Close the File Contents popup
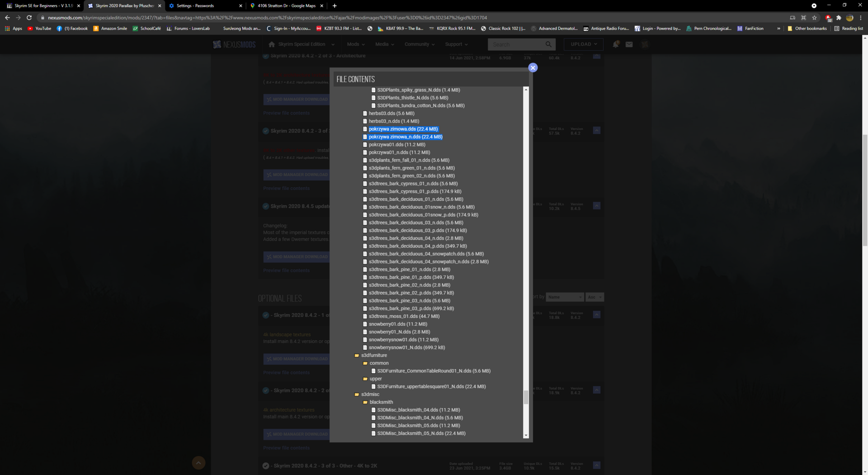This screenshot has height=475, width=868. point(533,68)
